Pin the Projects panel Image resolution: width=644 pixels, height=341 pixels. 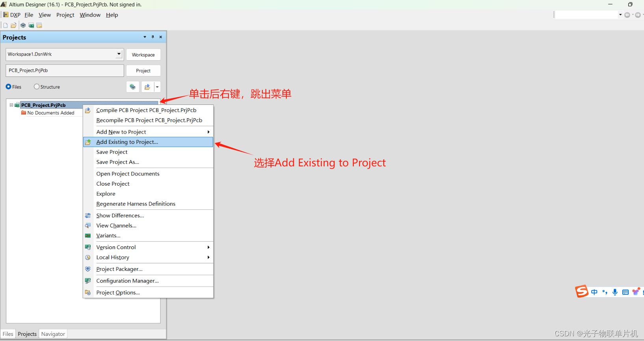(x=153, y=37)
